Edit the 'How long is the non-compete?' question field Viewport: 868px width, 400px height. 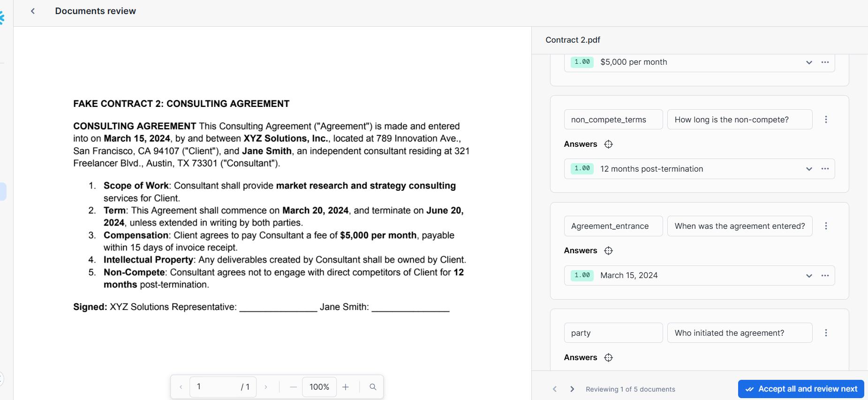tap(739, 120)
